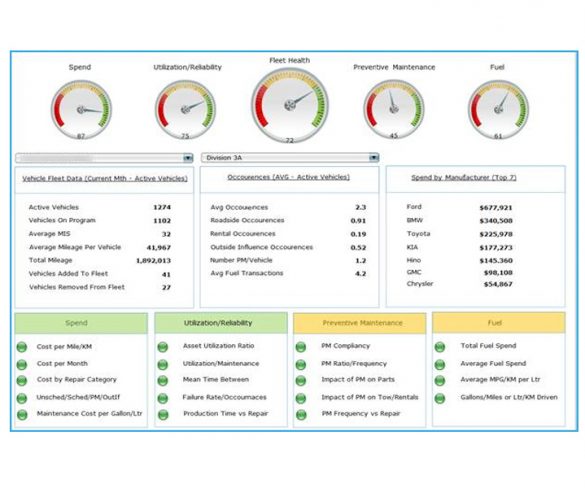
Task: Open Vehicle Fleet Data (Current Mth) link
Action: tap(105, 179)
